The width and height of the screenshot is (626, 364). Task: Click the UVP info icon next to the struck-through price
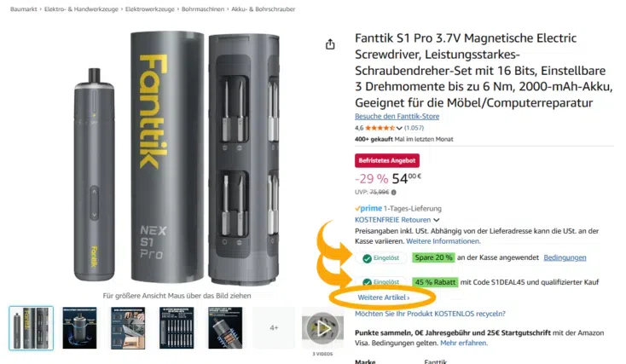point(394,193)
